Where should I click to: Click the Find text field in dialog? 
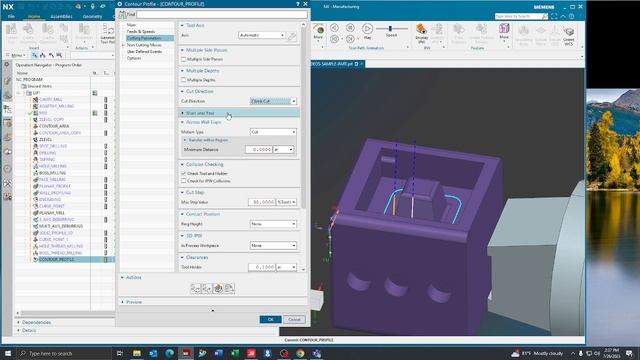[x=222, y=15]
